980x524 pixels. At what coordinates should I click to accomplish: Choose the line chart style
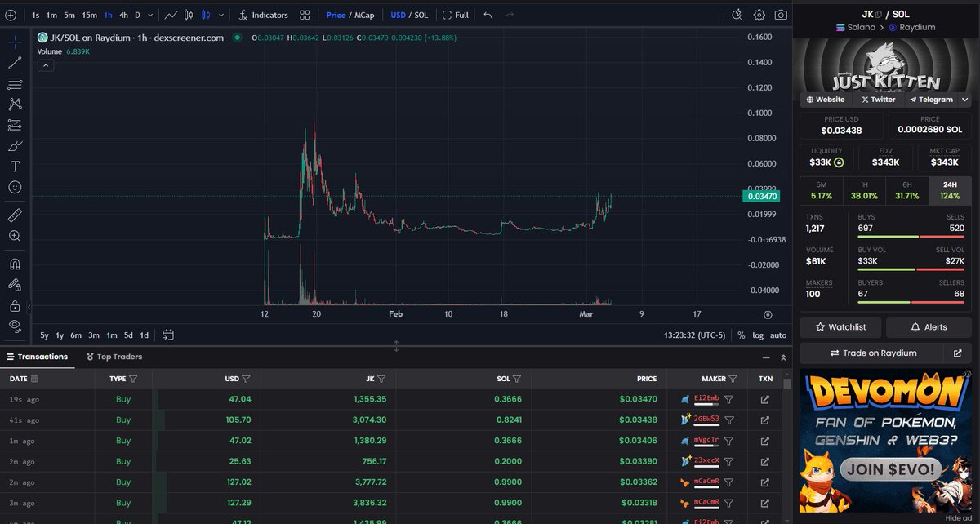(171, 15)
